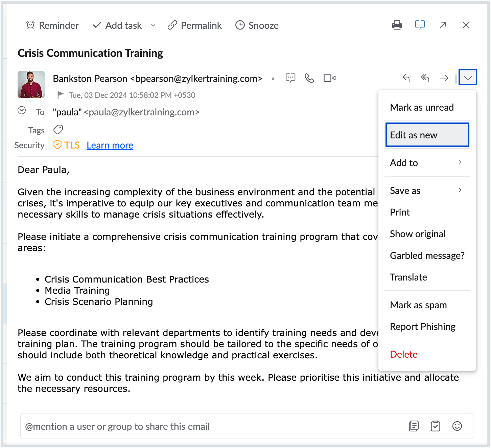
Task: Toggle the flag on this email
Action: coord(61,95)
